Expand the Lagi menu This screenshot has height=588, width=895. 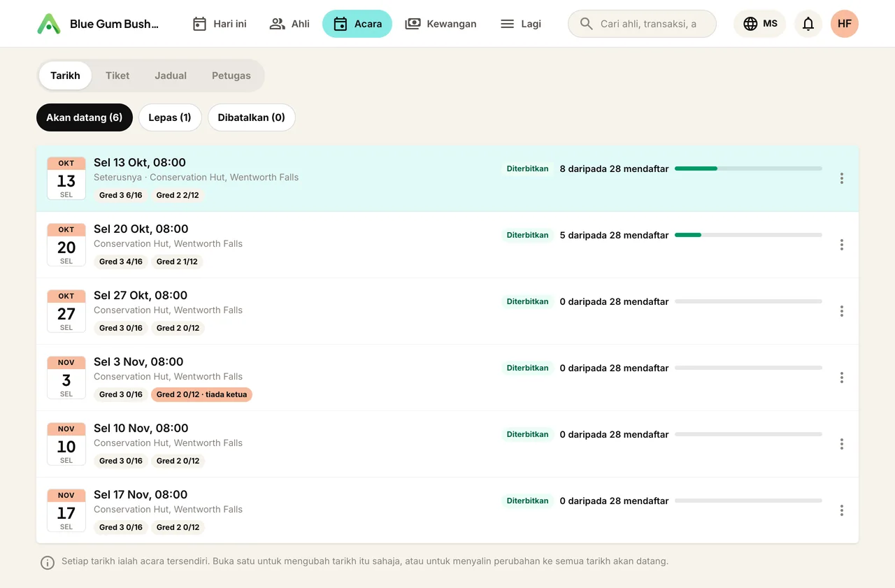click(x=521, y=24)
